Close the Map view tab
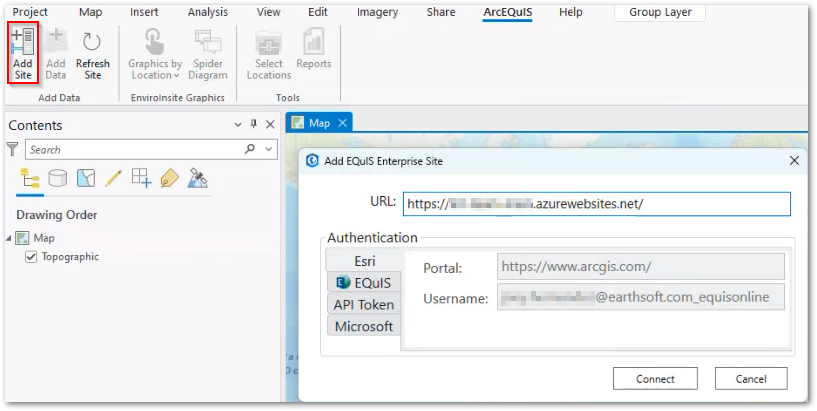This screenshot has width=817, height=411. coord(342,123)
